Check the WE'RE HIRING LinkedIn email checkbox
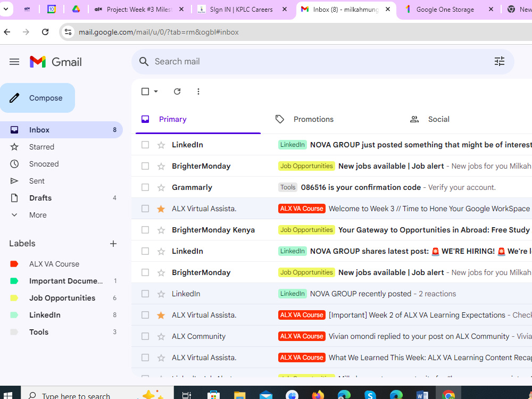The image size is (532, 399). click(x=145, y=251)
